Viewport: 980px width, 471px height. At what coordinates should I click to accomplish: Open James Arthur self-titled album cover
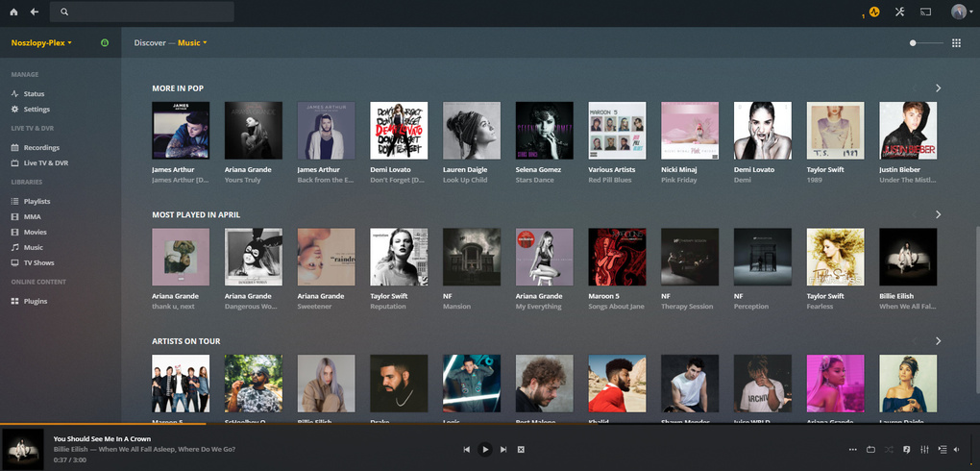pyautogui.click(x=181, y=130)
